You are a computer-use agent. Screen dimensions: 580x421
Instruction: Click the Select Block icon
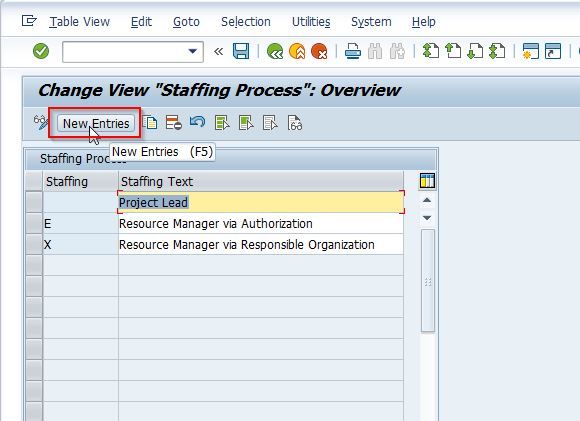point(246,122)
